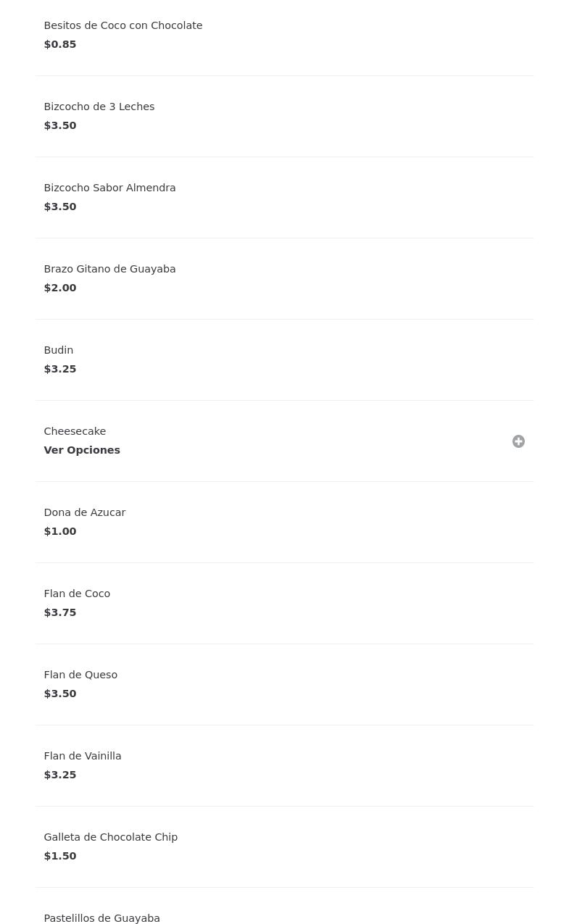
Task: Click the $1.00 price under Dona de Azucar
Action: click(x=60, y=531)
